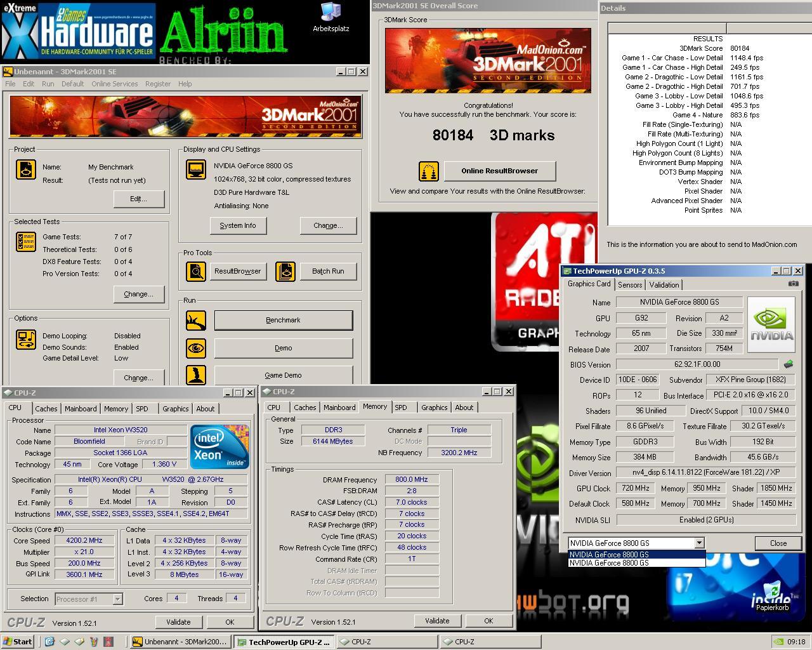This screenshot has width=812, height=650.
Task: Click the Batch Run button
Action: click(x=328, y=271)
